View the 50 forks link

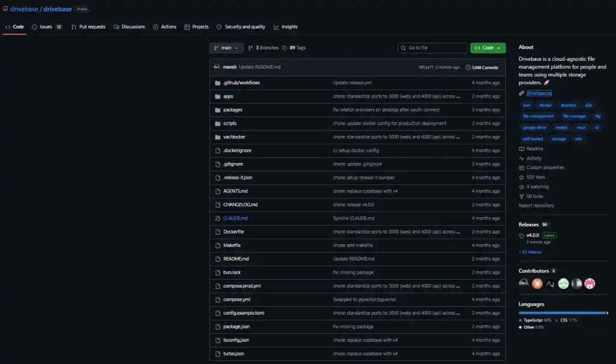click(531, 197)
